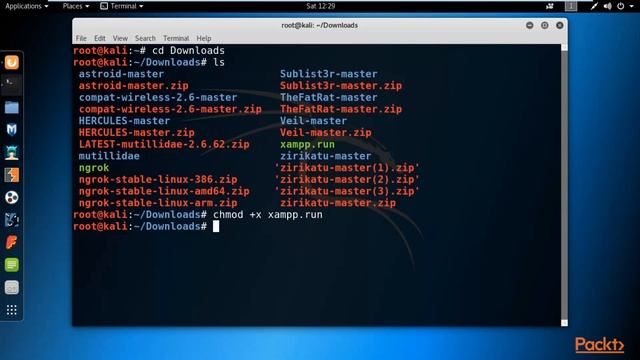
Task: Maximize the terminal window
Action: coord(544,25)
